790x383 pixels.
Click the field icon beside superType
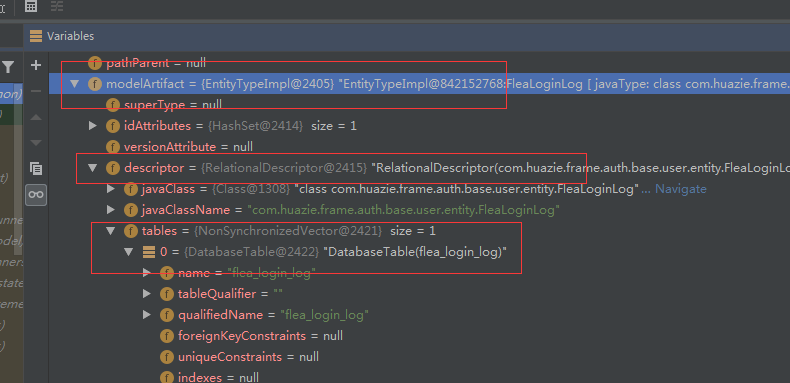coord(112,105)
